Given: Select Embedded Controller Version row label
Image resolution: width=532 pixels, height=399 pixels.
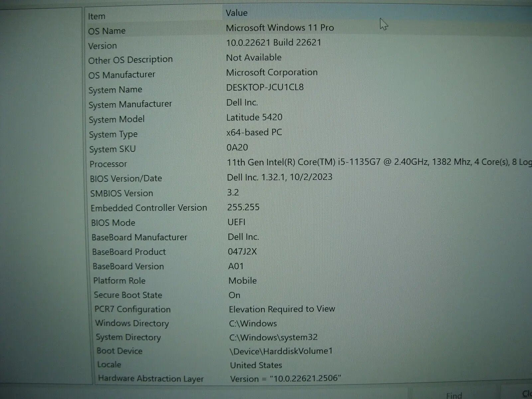Looking at the screenshot, I should coord(149,208).
